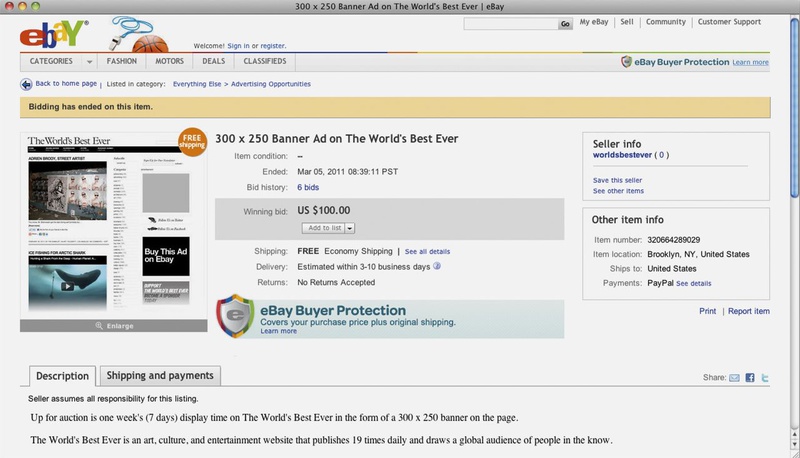Share listing via email icon
Viewport: 800px width, 458px height.
(734, 378)
